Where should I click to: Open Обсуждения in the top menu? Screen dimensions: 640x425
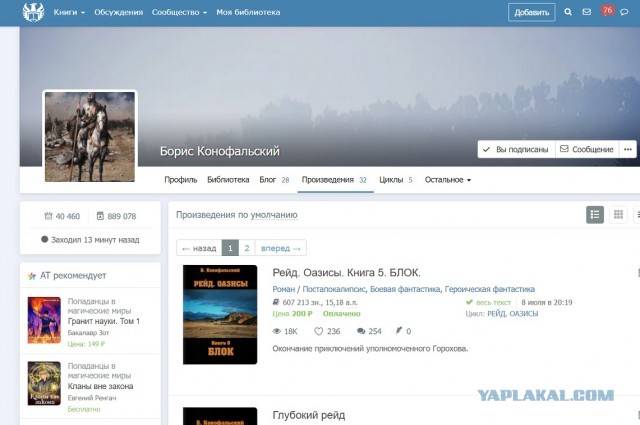tap(118, 12)
